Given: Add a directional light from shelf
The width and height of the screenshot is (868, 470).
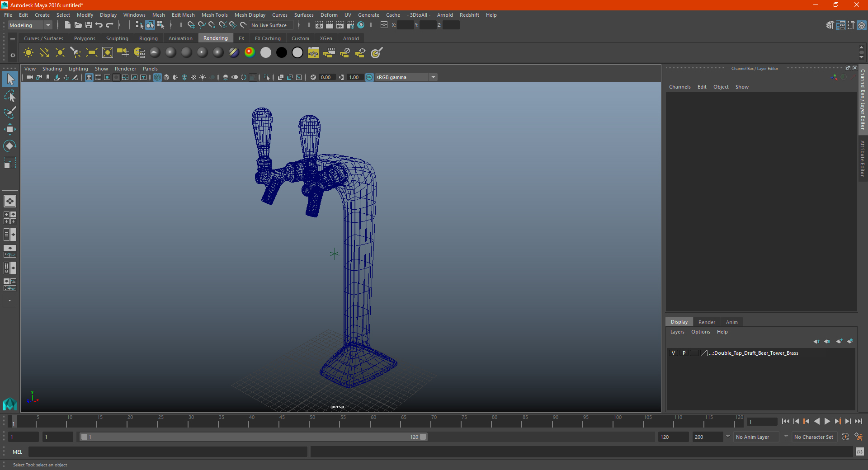Looking at the screenshot, I should pos(44,53).
